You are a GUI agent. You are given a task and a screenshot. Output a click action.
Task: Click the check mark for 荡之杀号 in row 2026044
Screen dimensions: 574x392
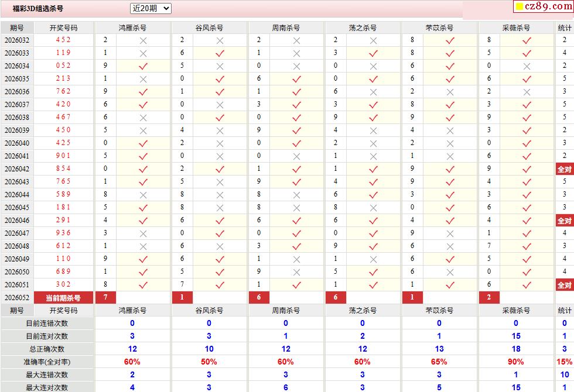pos(373,195)
